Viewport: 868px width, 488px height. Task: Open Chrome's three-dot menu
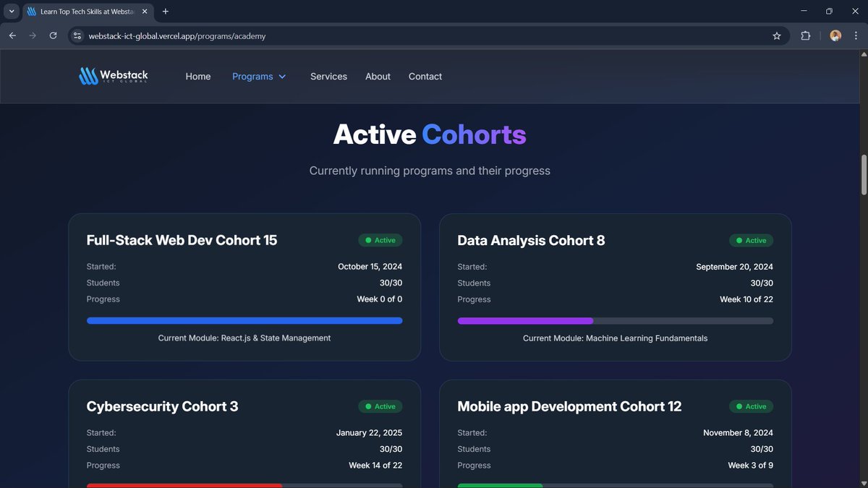tap(856, 35)
